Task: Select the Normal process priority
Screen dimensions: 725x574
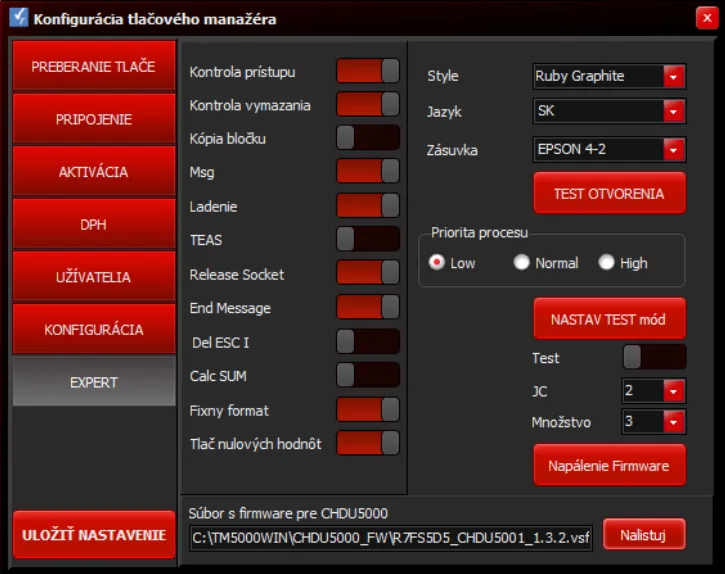Action: pos(522,263)
